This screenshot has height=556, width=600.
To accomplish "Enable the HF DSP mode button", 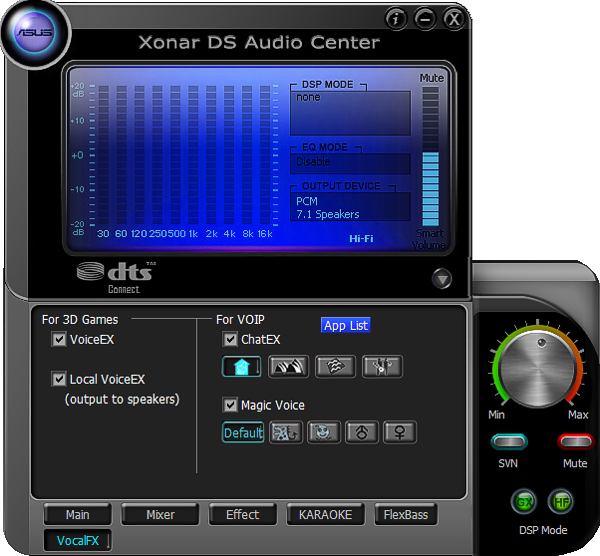I will (x=560, y=501).
